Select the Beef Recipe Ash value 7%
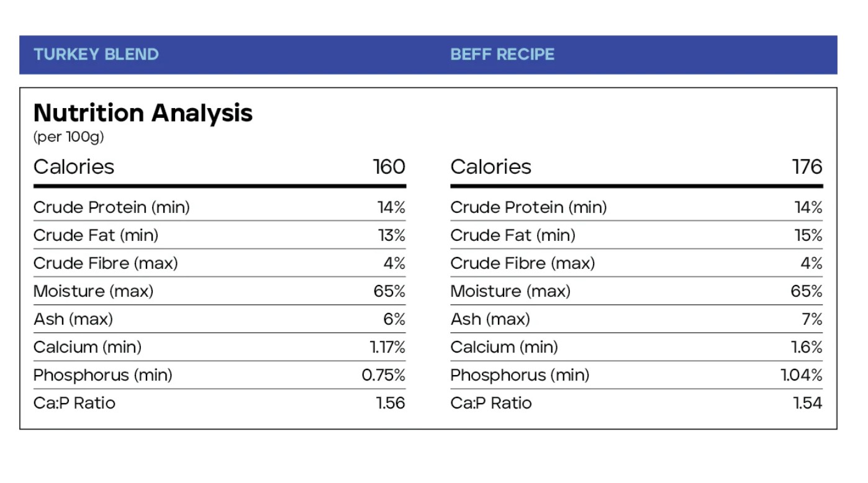Image resolution: width=868 pixels, height=483 pixels. 812,319
